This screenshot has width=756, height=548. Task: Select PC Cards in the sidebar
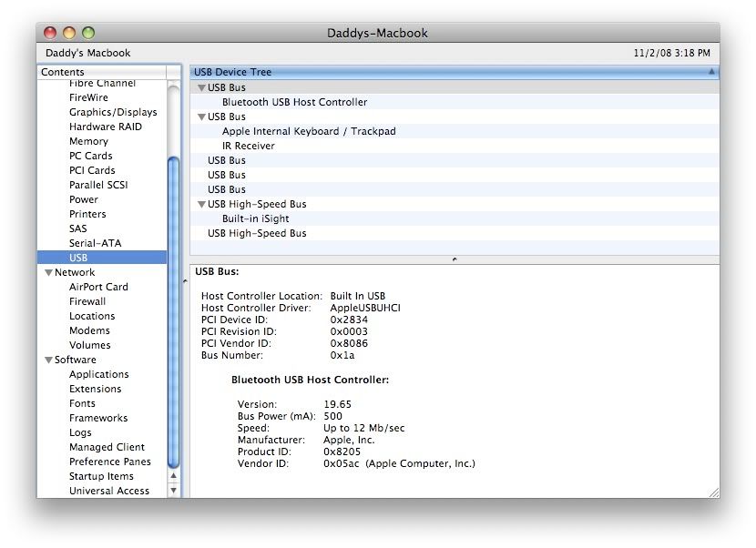click(x=91, y=156)
